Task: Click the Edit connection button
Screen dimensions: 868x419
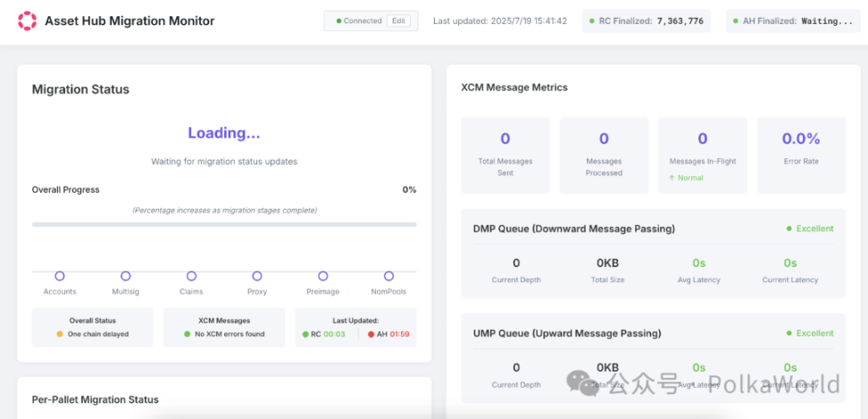Action: click(398, 21)
